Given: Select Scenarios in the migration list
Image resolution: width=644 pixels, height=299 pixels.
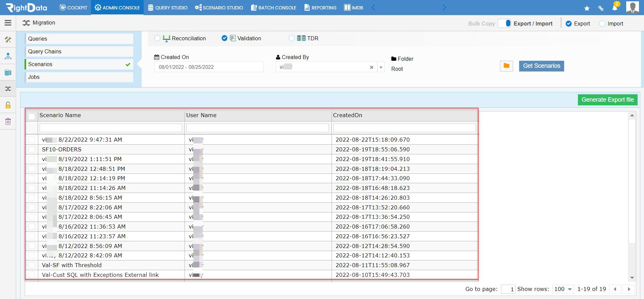Looking at the screenshot, I should [x=79, y=64].
